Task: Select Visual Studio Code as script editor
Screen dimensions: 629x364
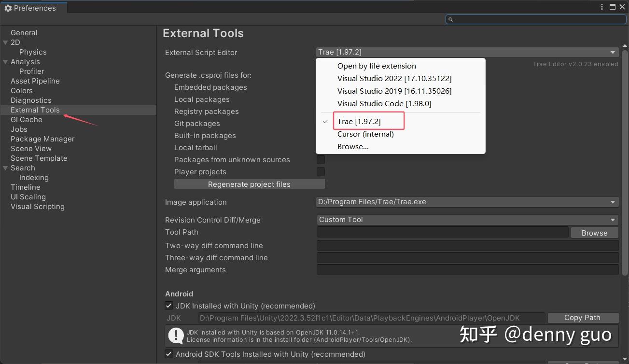Action: [x=384, y=103]
